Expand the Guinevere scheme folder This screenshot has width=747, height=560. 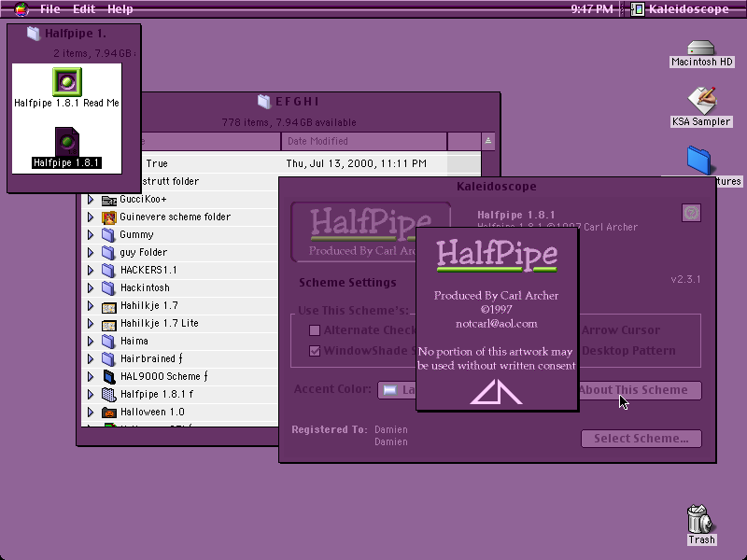point(91,217)
